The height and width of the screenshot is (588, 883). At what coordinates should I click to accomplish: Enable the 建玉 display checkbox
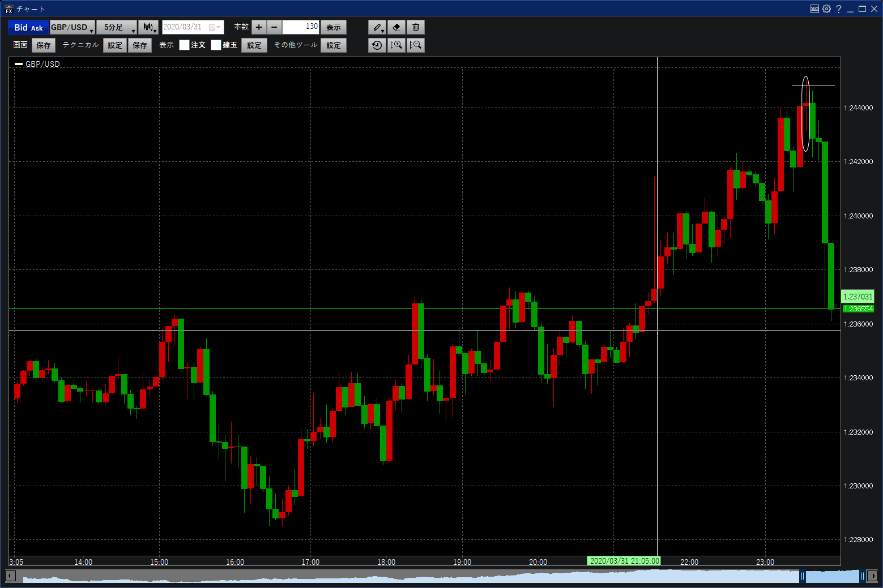coord(216,45)
